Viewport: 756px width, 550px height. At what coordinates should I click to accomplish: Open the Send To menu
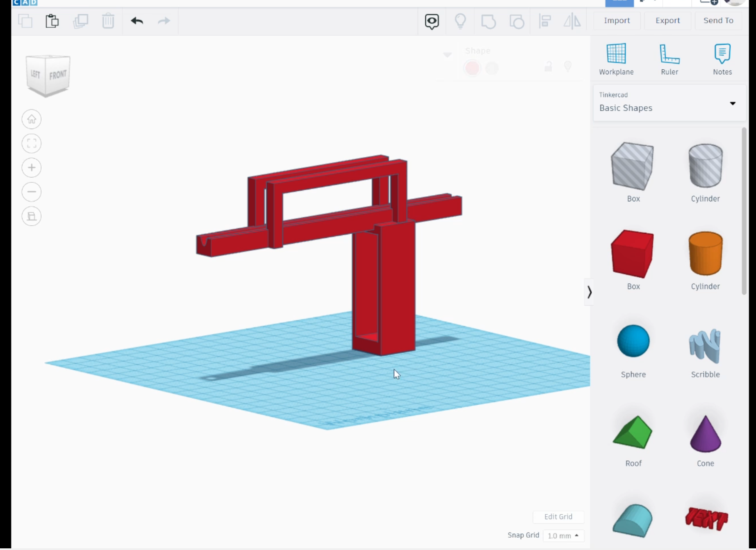tap(717, 20)
